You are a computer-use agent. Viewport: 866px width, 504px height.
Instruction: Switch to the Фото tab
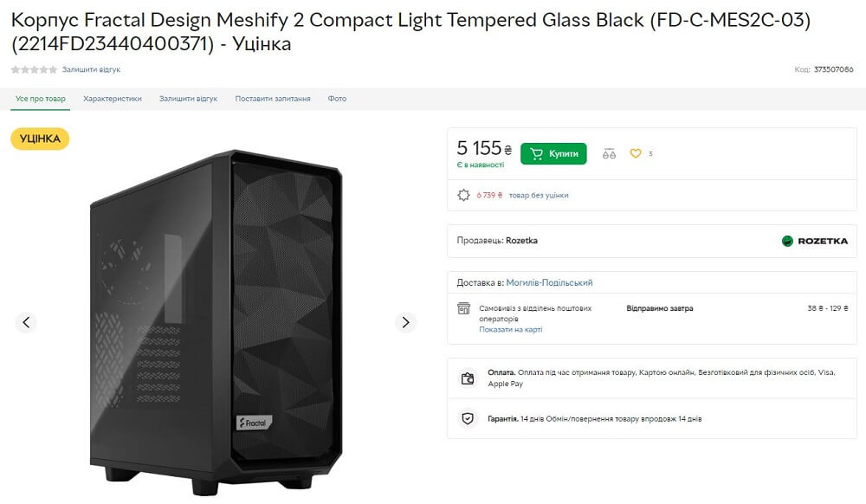click(x=337, y=99)
